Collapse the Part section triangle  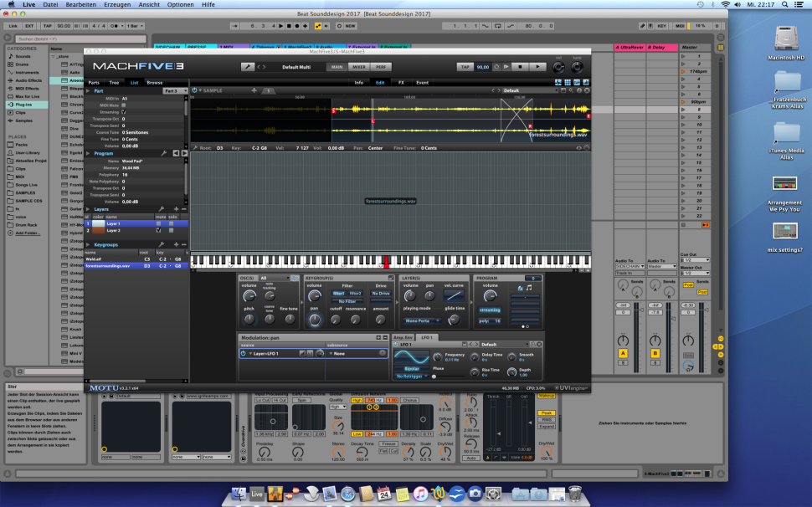[88, 91]
